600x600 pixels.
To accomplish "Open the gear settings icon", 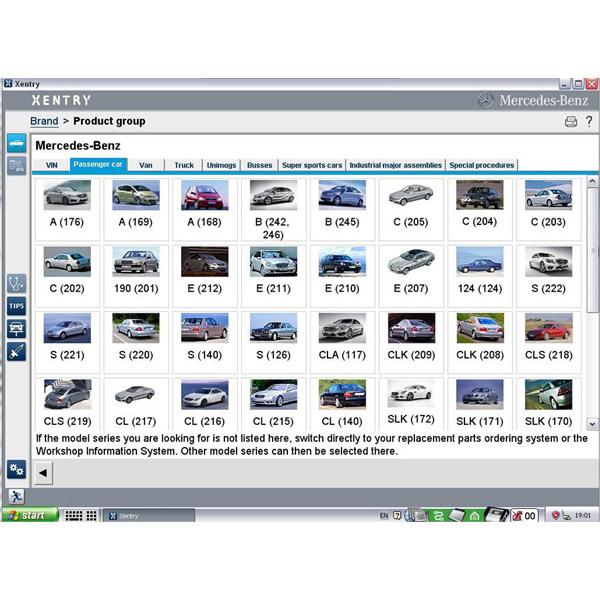I will click(16, 470).
